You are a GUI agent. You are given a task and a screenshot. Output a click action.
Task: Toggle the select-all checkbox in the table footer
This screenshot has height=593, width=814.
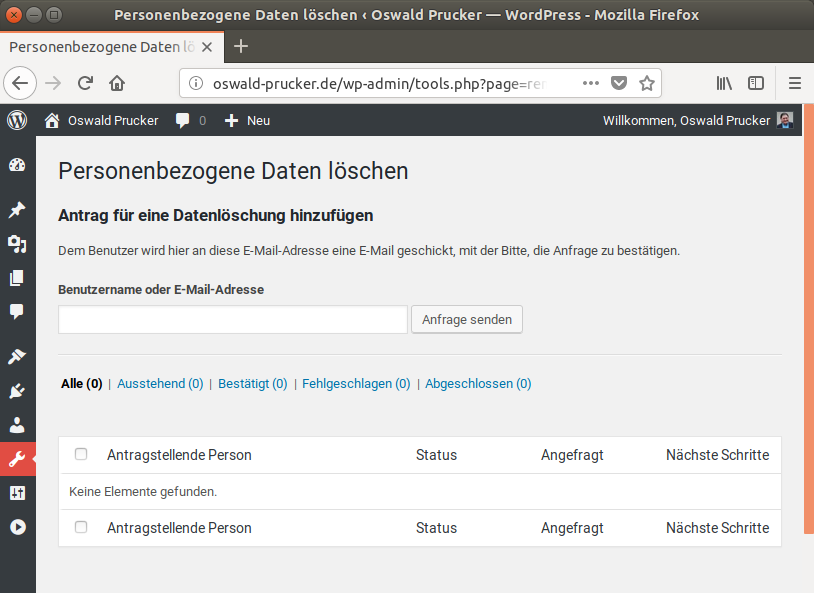tap(81, 527)
